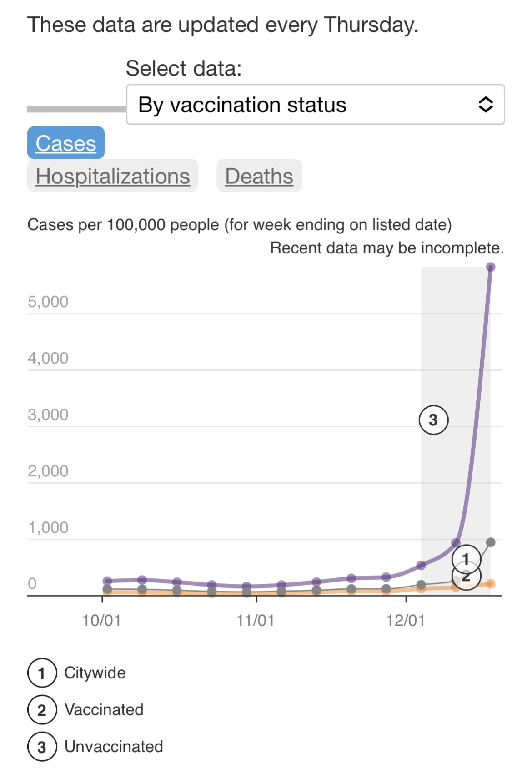Click the circled 2 Vaccinated marker on chart
Viewport: 532px width, 784px height.
[466, 577]
